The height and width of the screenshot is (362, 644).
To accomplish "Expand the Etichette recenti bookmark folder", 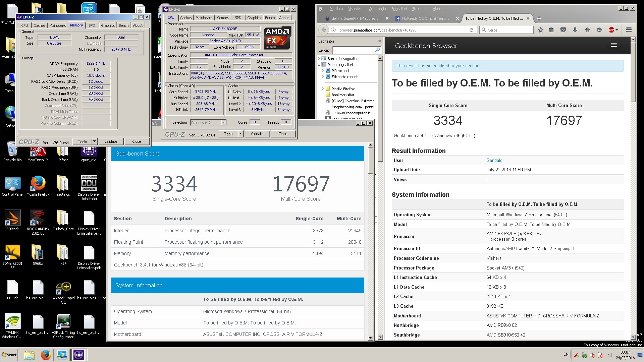I will point(323,77).
